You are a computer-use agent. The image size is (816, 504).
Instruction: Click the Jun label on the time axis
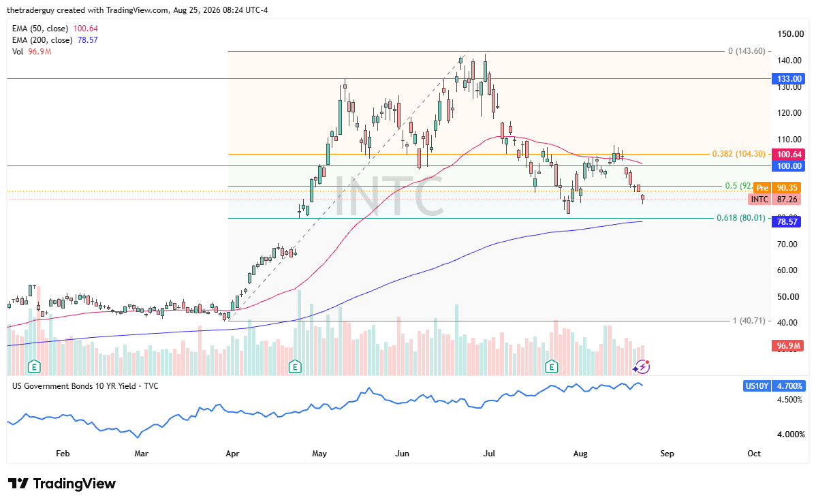[403, 454]
